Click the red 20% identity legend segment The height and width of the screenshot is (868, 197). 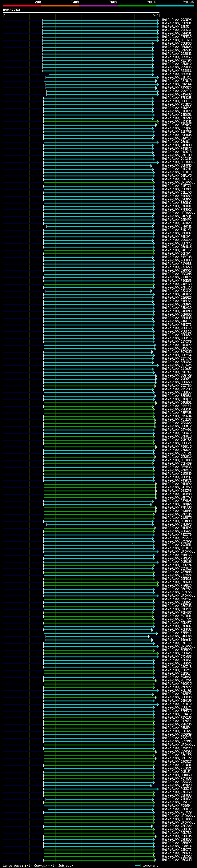coord(22,6)
